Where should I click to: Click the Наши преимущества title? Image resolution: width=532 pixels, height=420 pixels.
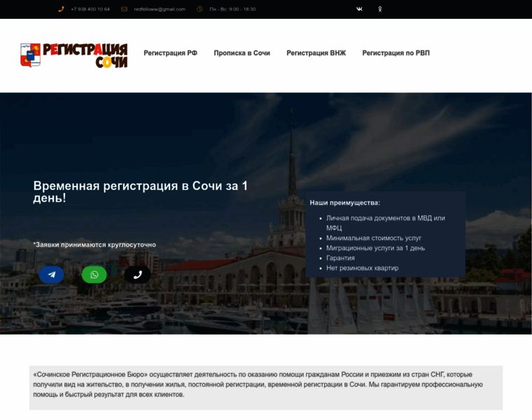345,203
